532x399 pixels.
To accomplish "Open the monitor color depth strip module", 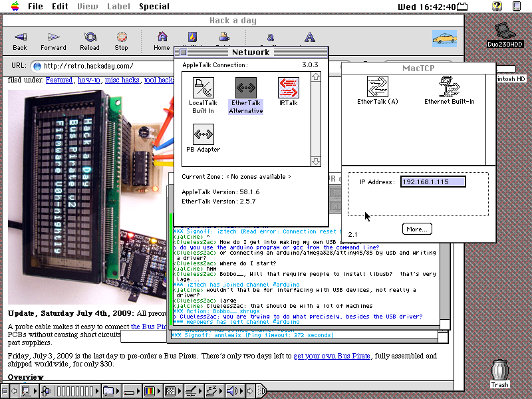I will 152,391.
